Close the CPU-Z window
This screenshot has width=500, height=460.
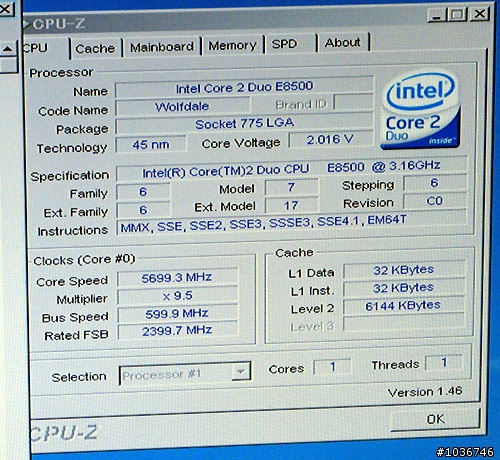(480, 14)
